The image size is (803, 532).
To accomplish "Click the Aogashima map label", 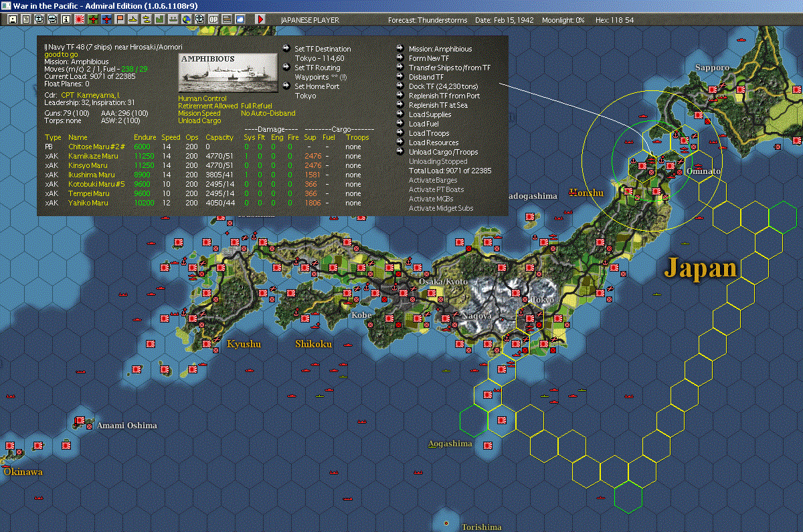I will (450, 444).
